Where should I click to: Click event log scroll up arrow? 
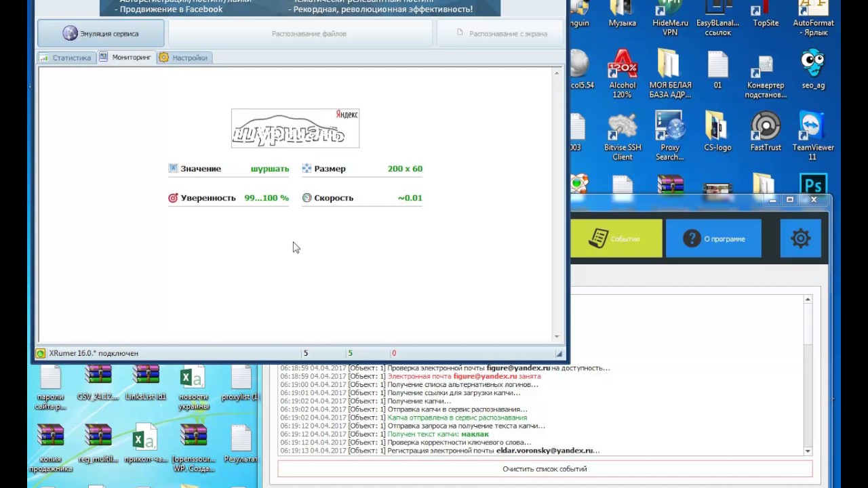coord(808,299)
